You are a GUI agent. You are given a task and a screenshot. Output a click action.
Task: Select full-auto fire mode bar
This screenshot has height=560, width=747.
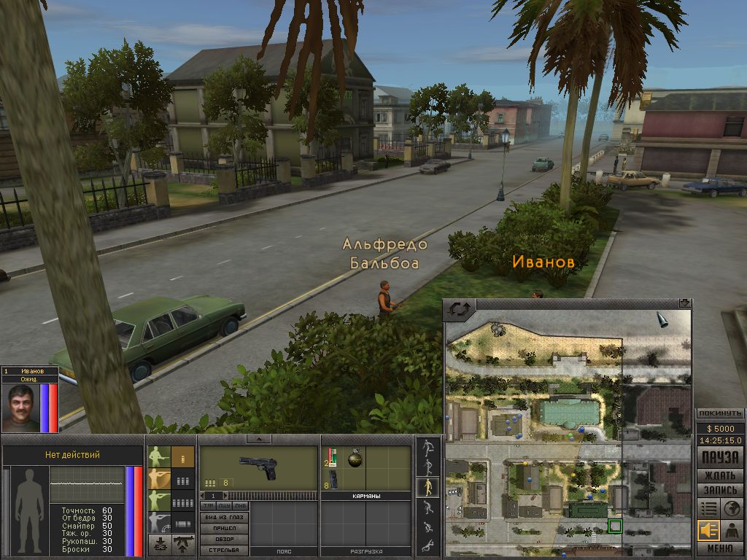click(183, 524)
